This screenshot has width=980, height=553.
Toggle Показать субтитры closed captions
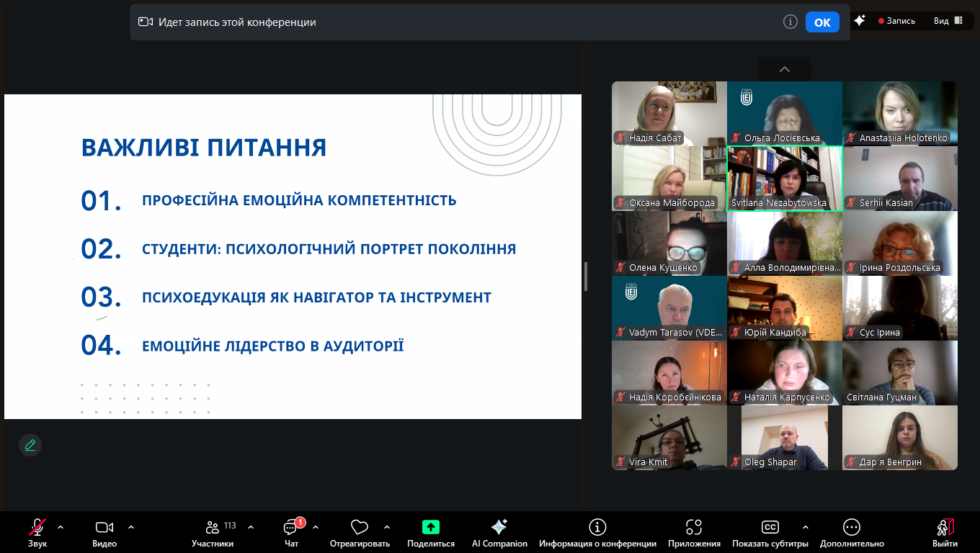pos(770,527)
